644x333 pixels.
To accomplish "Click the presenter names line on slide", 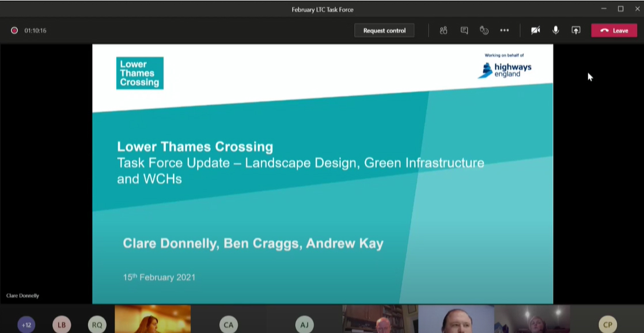I will click(x=253, y=243).
